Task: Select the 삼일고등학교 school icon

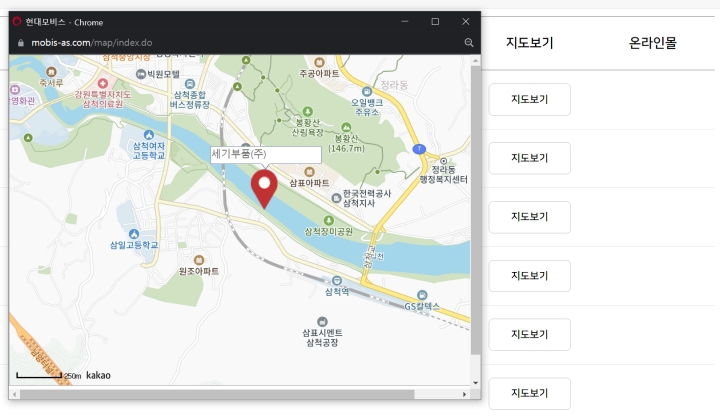Action: click(x=134, y=234)
